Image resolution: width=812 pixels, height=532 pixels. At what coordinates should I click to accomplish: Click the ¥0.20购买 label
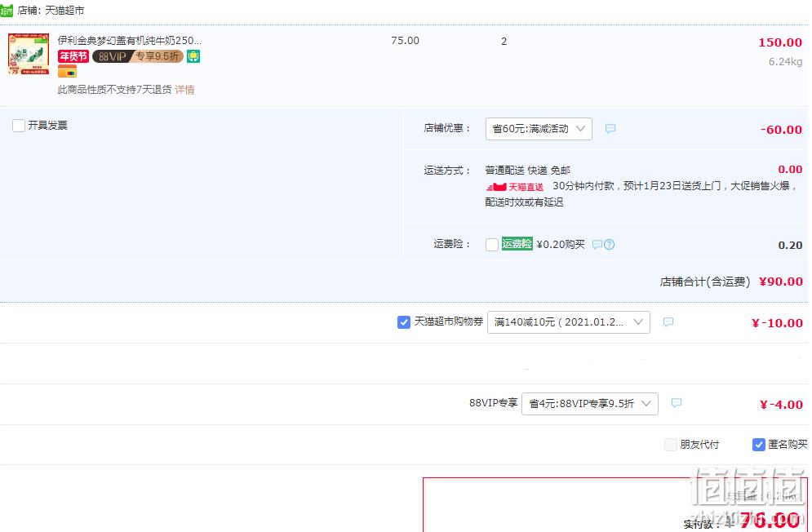[561, 245]
